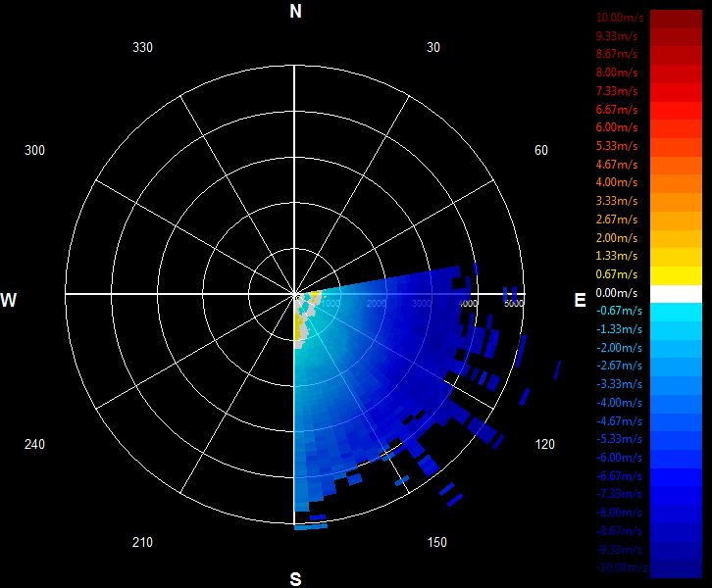Click the yellow color band beside 0.67m/s

point(676,275)
